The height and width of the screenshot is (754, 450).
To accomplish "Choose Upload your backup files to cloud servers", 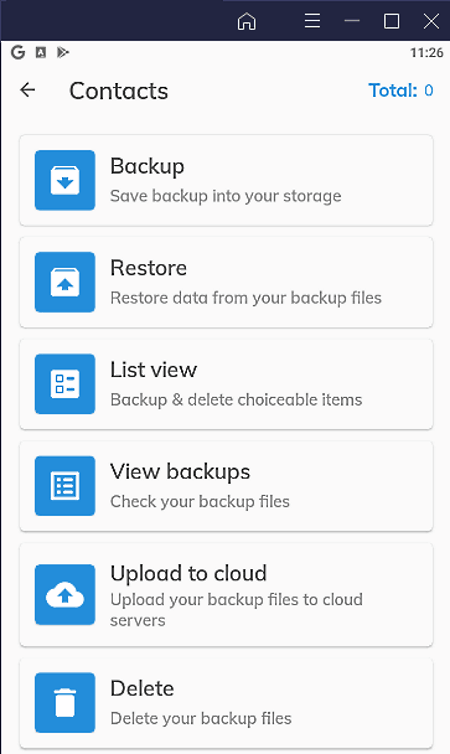I will click(236, 610).
